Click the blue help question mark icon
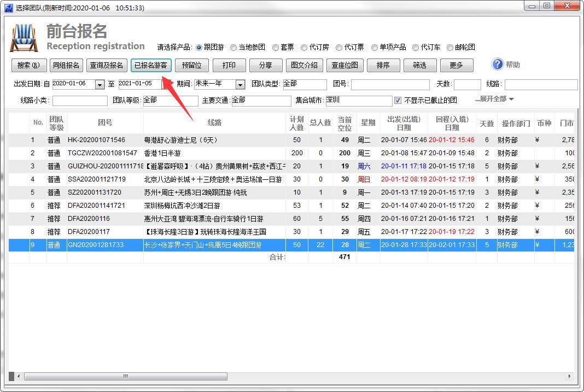 tap(497, 65)
